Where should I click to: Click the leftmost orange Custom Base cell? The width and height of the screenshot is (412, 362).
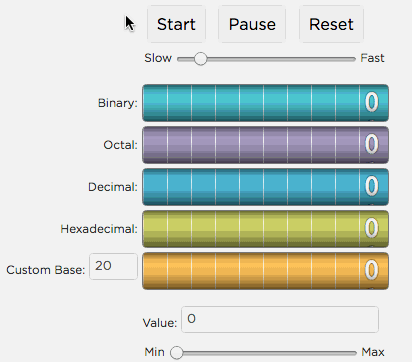pyautogui.click(x=155, y=271)
